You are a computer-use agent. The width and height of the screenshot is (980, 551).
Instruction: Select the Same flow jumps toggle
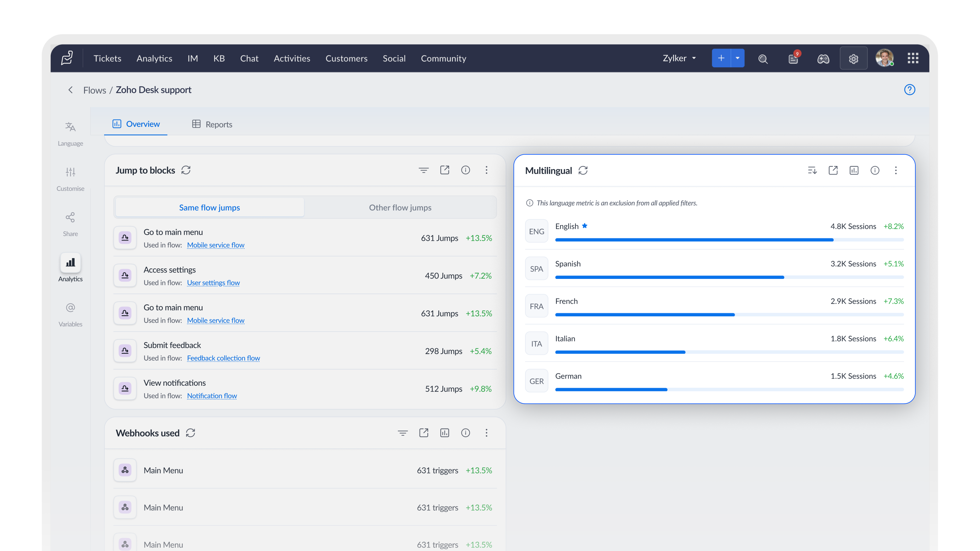coord(210,207)
